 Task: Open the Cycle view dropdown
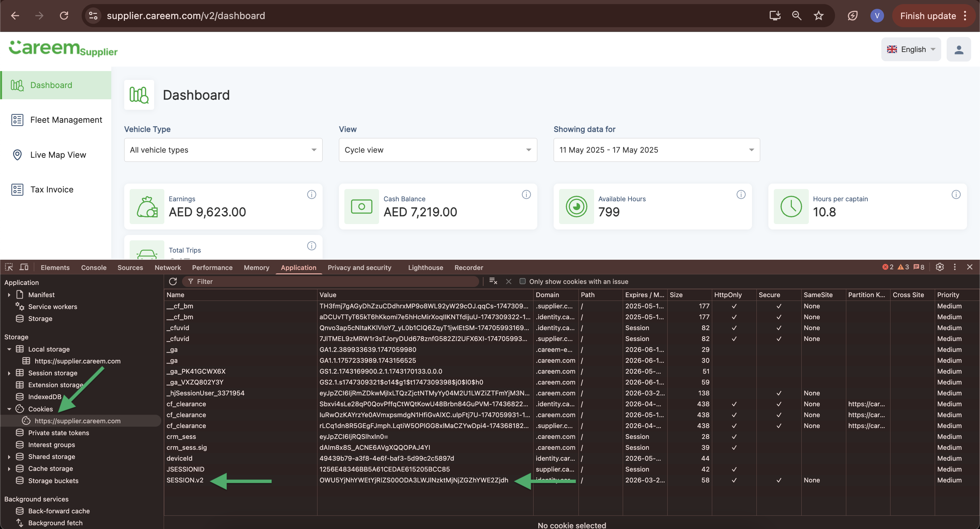coord(438,150)
